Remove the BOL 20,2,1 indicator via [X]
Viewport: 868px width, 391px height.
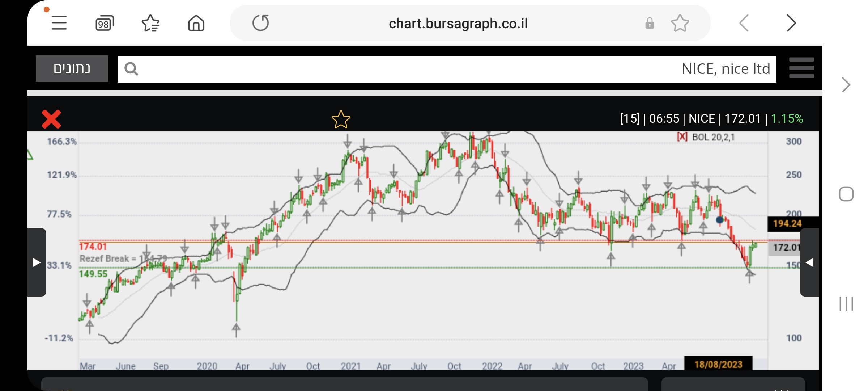(x=682, y=137)
